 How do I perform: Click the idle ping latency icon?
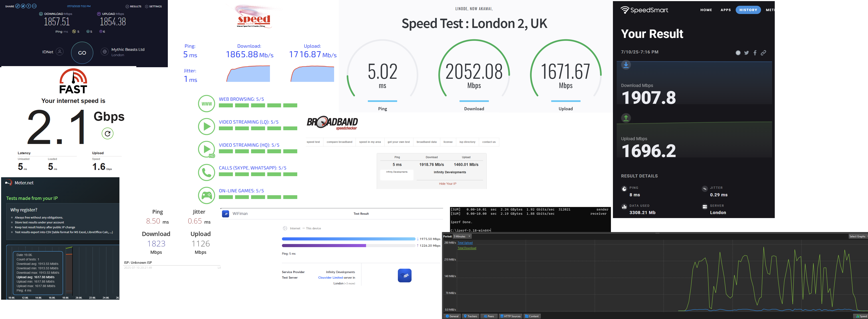click(x=74, y=32)
